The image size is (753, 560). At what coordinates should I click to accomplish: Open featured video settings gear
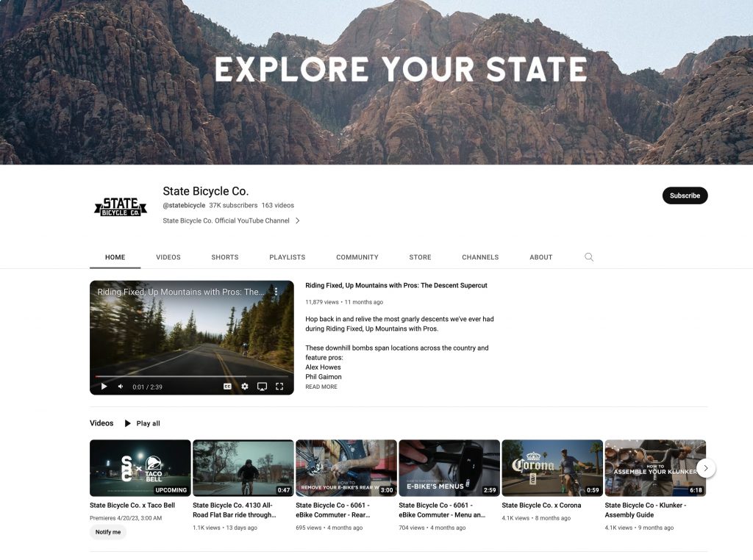245,387
